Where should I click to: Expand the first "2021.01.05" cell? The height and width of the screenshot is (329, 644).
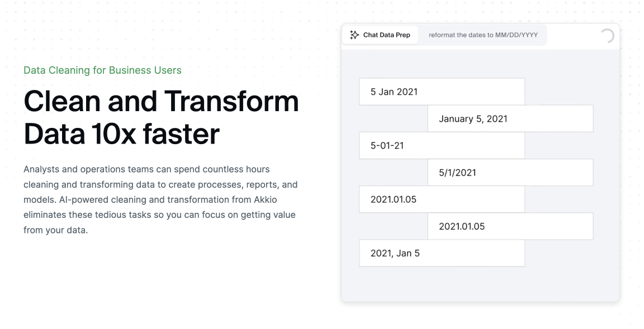[442, 199]
